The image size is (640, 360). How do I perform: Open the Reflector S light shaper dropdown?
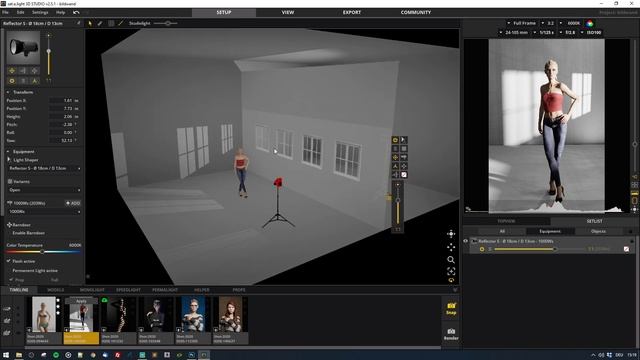[44, 168]
